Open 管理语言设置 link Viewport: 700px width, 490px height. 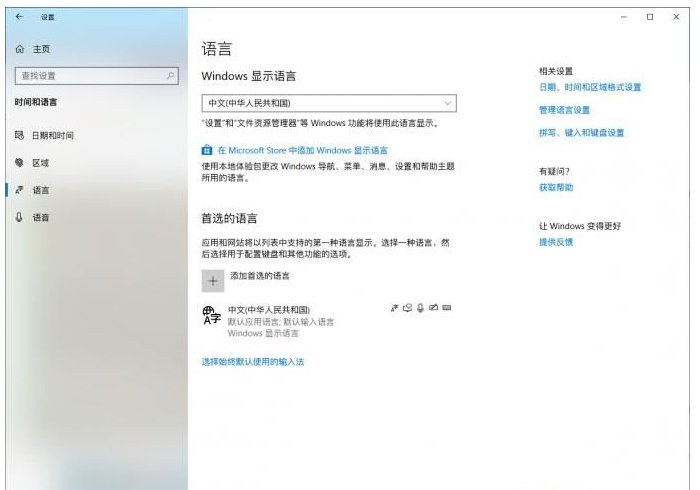pos(564,110)
